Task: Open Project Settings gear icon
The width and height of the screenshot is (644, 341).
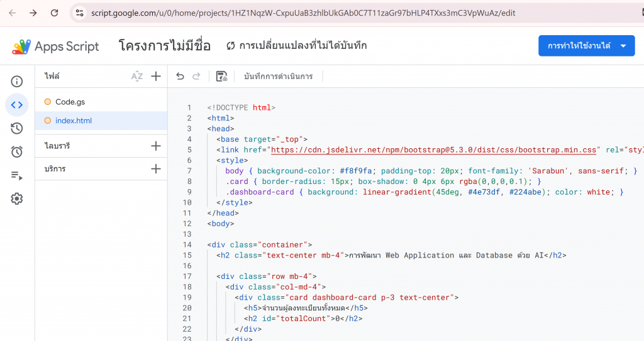Action: tap(17, 198)
